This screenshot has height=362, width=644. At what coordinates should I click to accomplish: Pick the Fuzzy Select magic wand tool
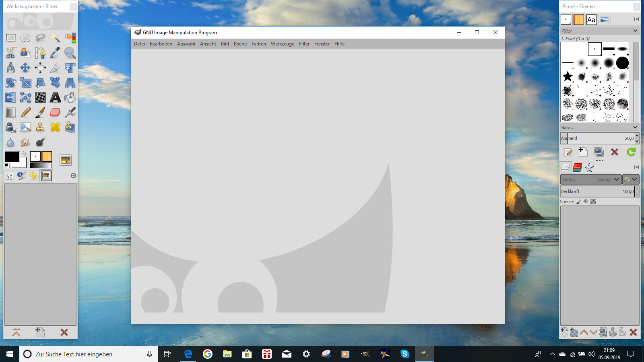pos(55,38)
